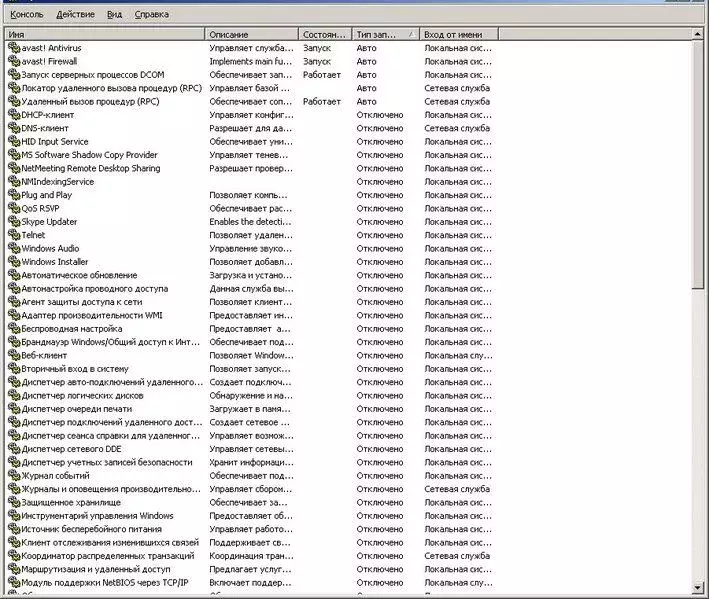Click the icon for Защищенное хранилище
Viewport: 709px width, 599px height.
[14, 502]
